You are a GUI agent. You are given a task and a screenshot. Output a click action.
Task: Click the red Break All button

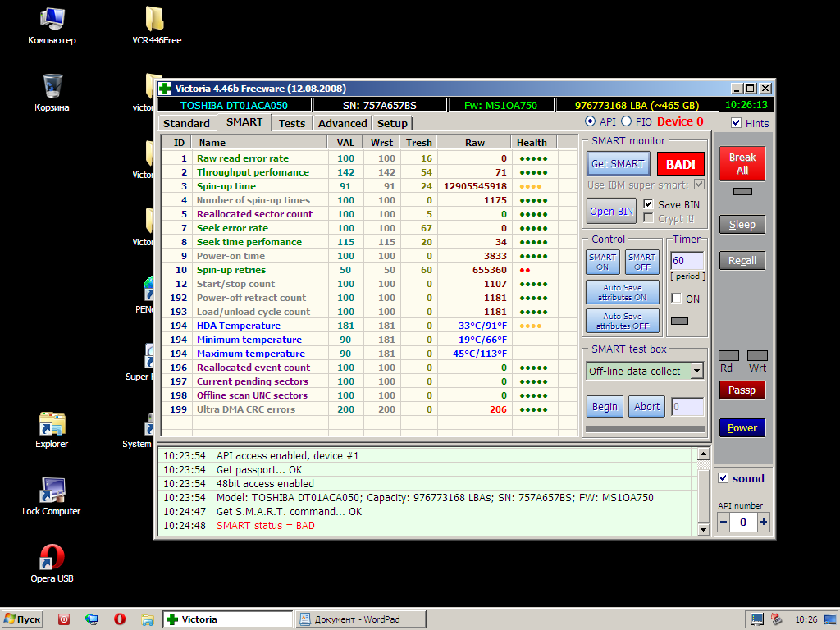742,163
